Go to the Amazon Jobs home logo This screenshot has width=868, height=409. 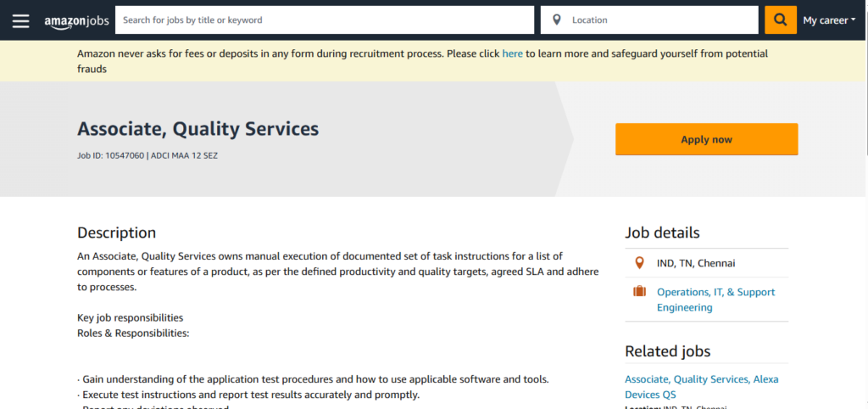(x=76, y=21)
